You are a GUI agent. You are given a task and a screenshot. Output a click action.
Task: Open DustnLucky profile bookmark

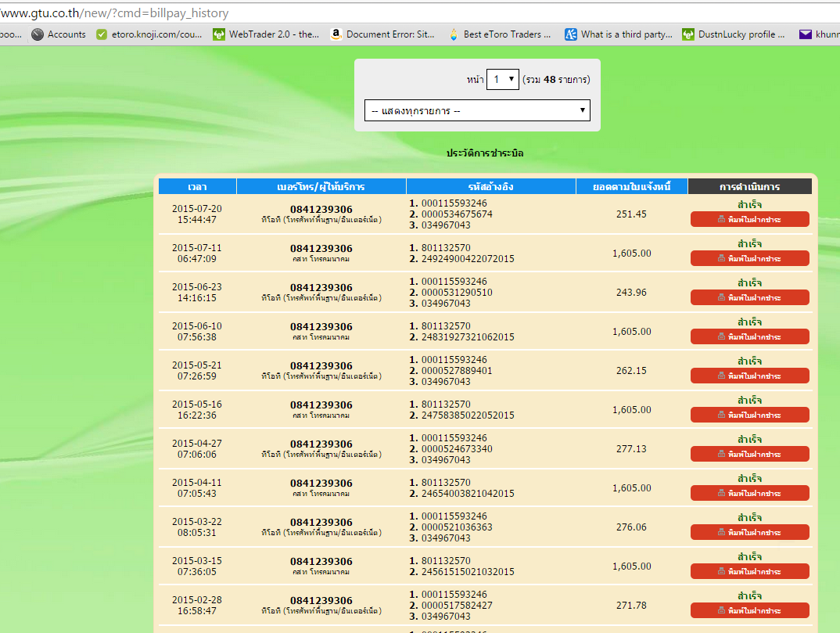(x=734, y=34)
